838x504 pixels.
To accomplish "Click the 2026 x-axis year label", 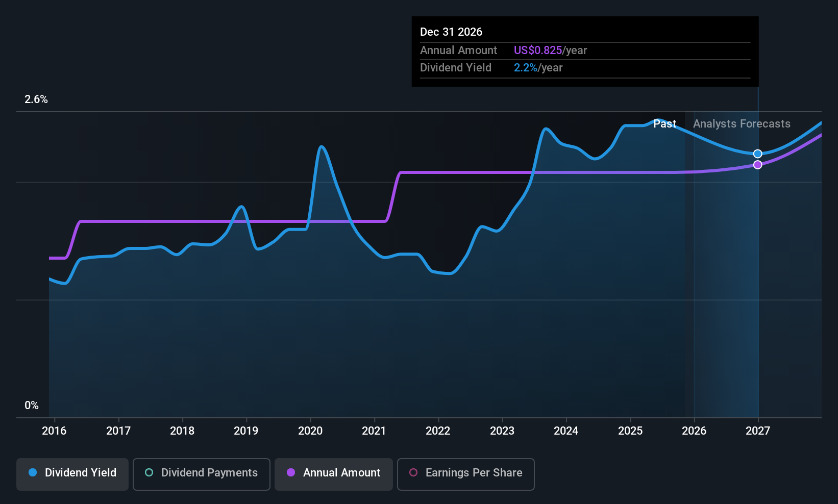I will (694, 431).
